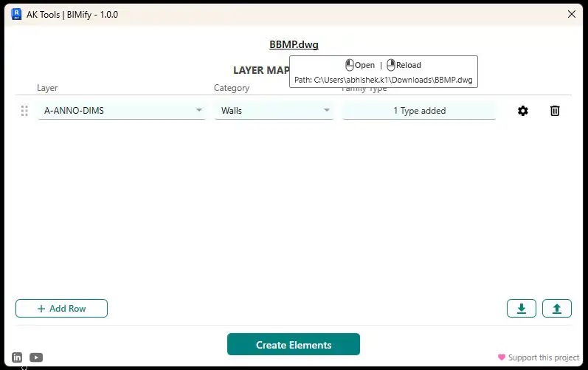Open the LinkedIn icon link
Image resolution: width=588 pixels, height=370 pixels.
point(18,357)
